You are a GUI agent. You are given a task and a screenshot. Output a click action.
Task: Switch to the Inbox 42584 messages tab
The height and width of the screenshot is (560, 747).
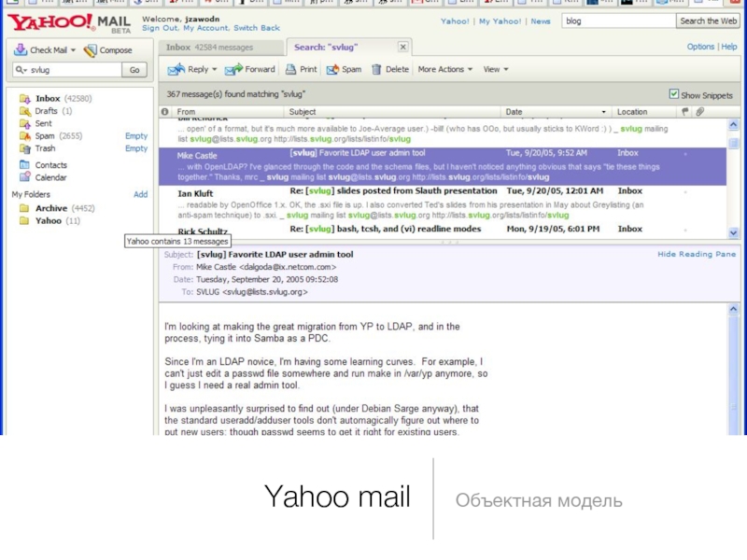tap(220, 48)
